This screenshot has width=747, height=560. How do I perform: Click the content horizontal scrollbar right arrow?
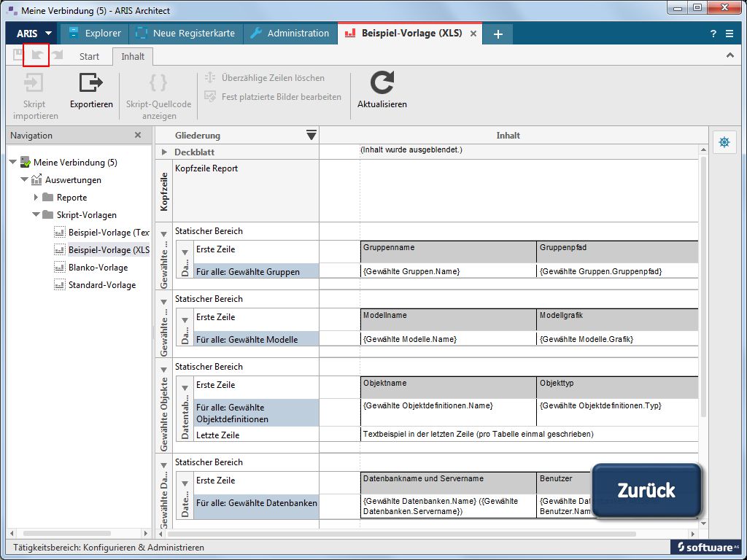point(693,534)
